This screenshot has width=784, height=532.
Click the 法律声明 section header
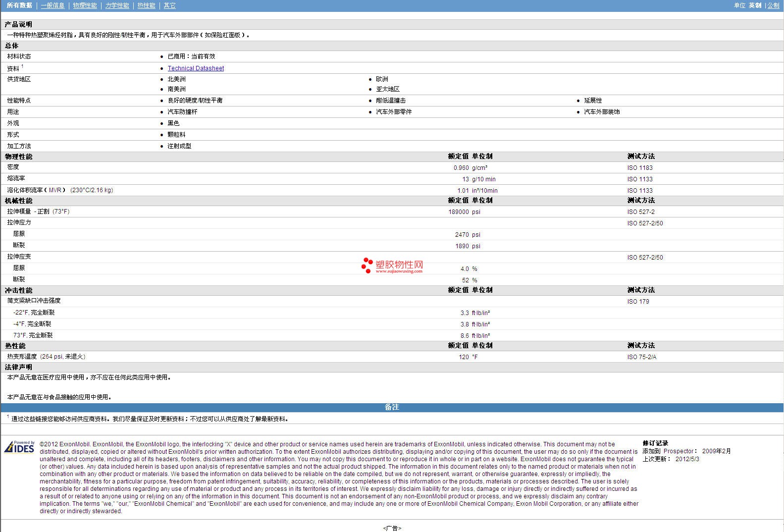pos(19,367)
